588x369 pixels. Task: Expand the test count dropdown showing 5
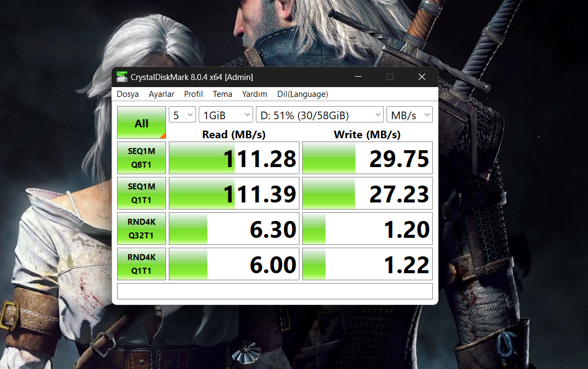pos(182,115)
